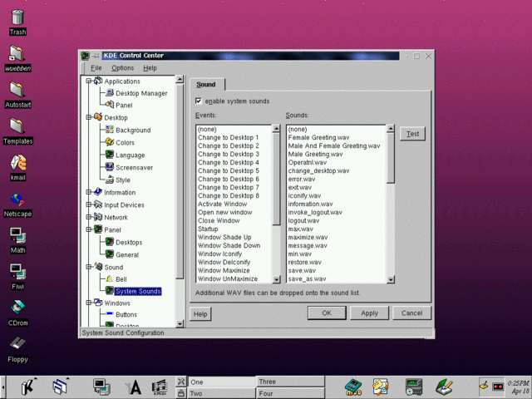Select the Sound tab
The image size is (532, 399).
[206, 85]
